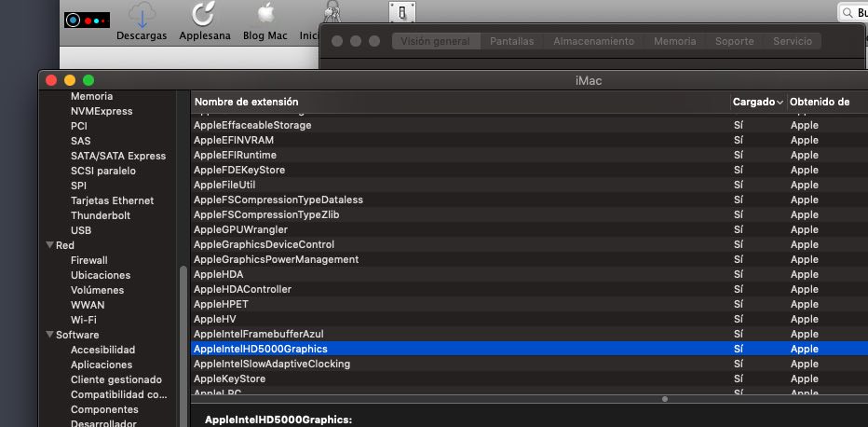Select the AppleFileUtil row
868x427 pixels.
point(529,185)
